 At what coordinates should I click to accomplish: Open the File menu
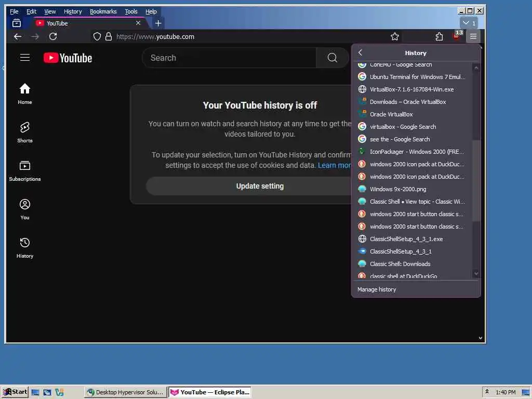(14, 11)
